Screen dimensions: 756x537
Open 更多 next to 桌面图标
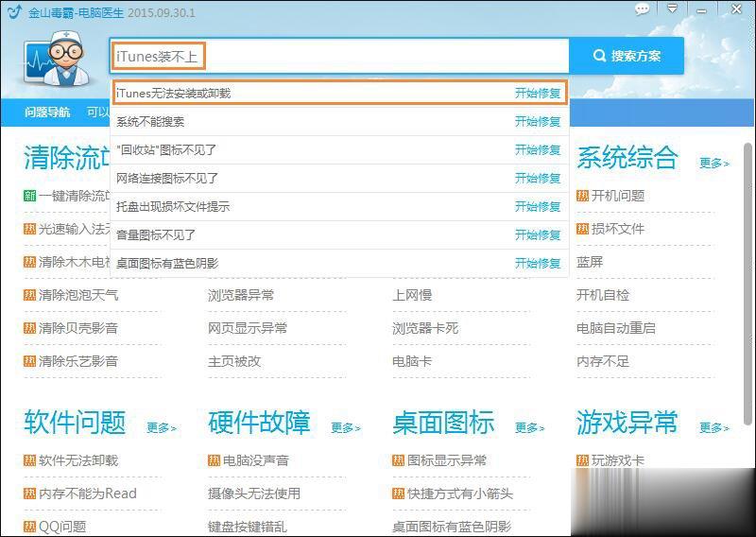(x=529, y=427)
